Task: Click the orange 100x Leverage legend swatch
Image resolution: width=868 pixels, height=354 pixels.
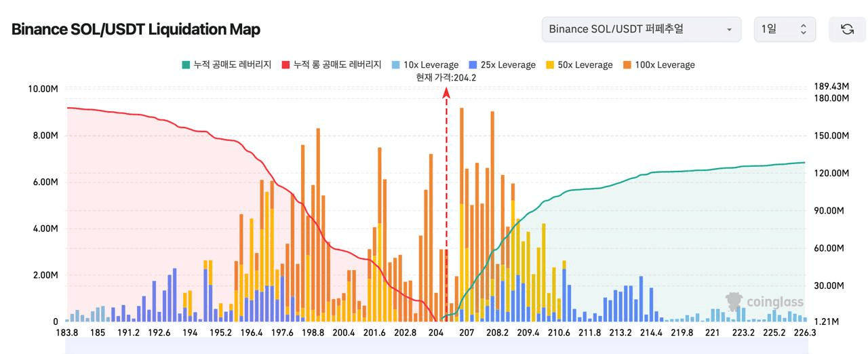Action: [627, 65]
